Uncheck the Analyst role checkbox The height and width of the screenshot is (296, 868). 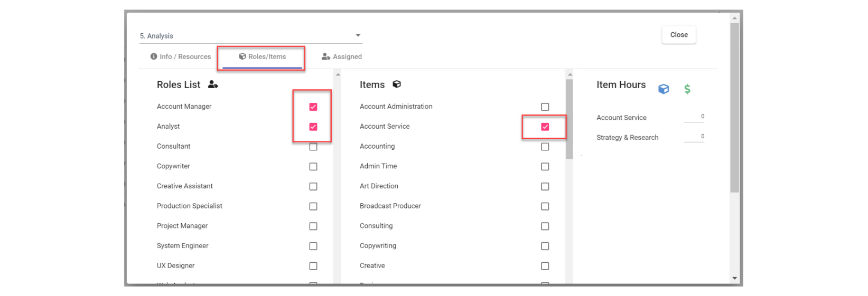coord(313,127)
